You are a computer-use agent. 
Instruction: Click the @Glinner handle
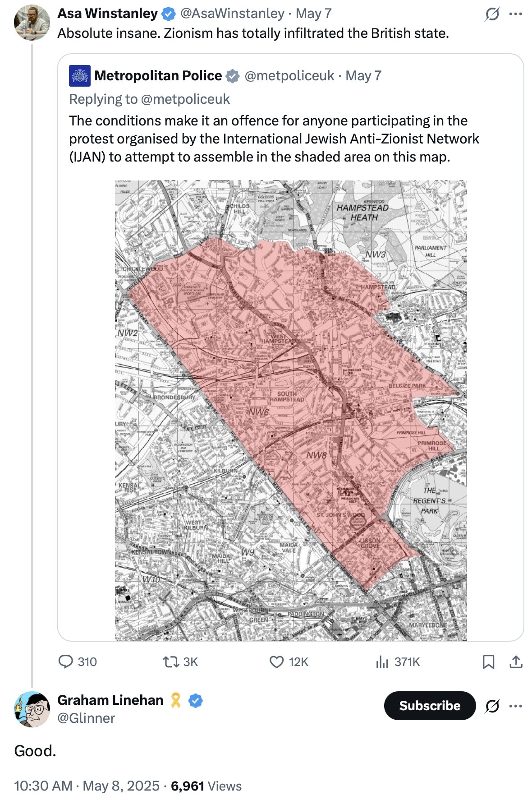pos(86,718)
